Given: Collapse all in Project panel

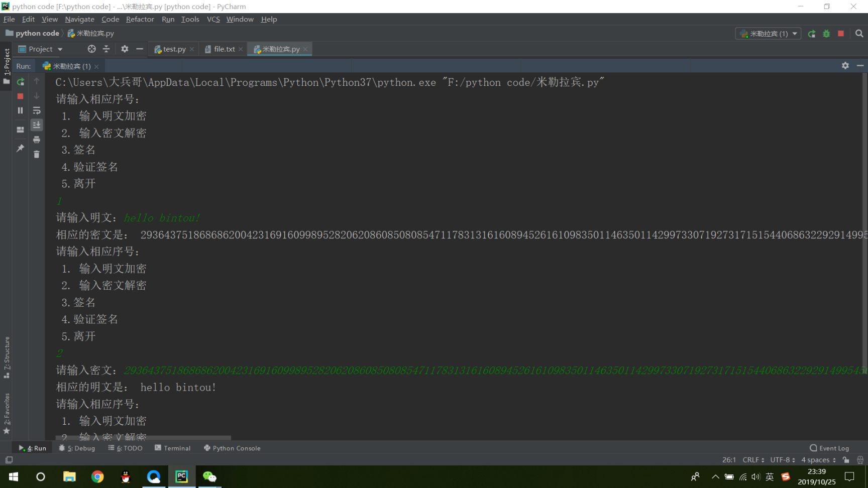Looking at the screenshot, I should tap(106, 49).
